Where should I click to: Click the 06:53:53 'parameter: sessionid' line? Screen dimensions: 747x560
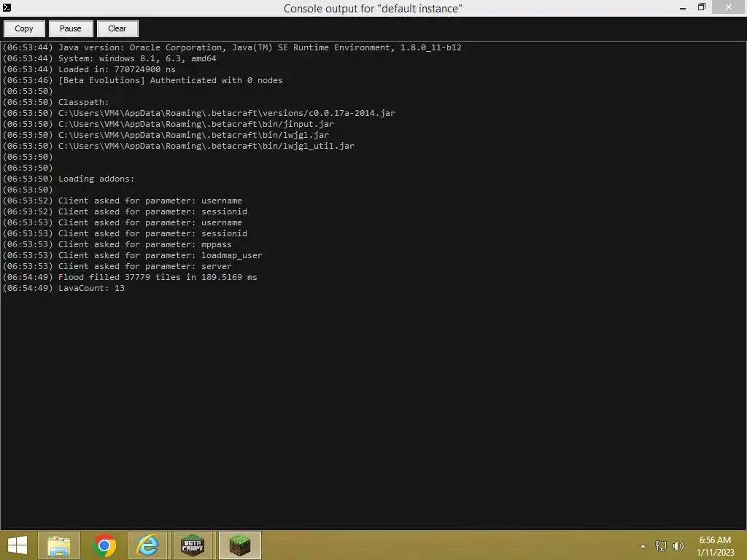coord(125,234)
